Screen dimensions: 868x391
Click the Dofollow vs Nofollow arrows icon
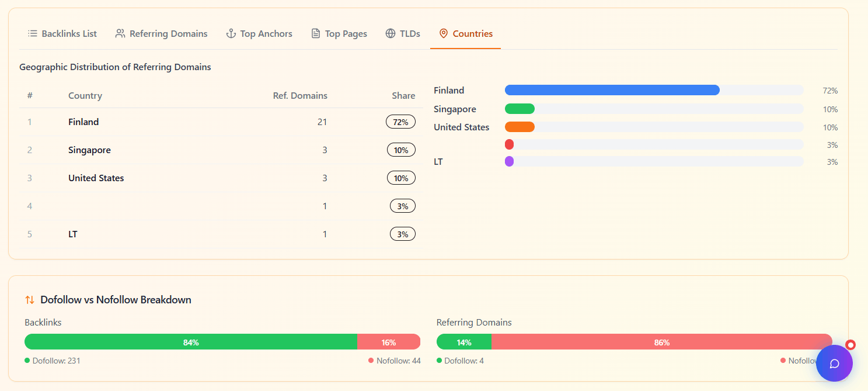coord(30,300)
